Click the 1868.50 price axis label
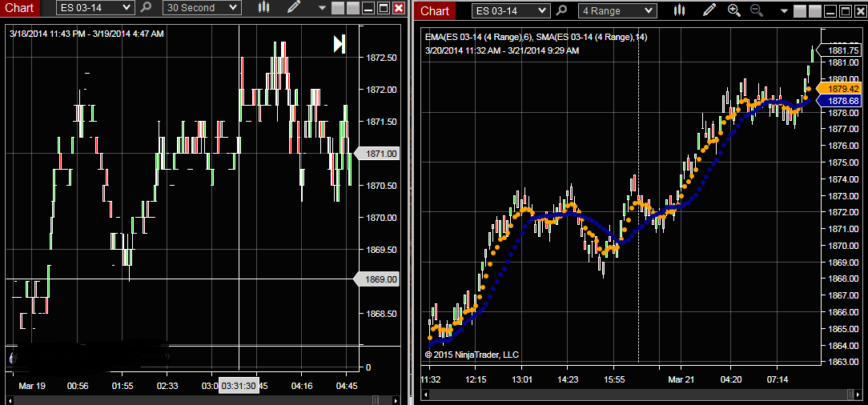The height and width of the screenshot is (405, 868). (381, 314)
